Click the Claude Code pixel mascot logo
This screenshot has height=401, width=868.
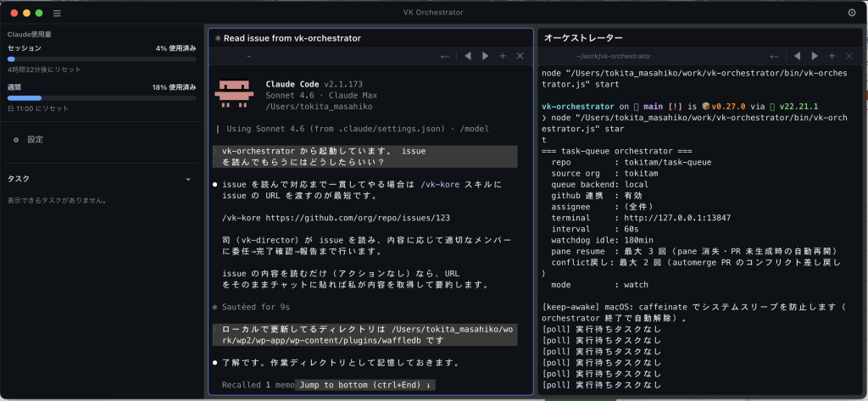pos(234,94)
